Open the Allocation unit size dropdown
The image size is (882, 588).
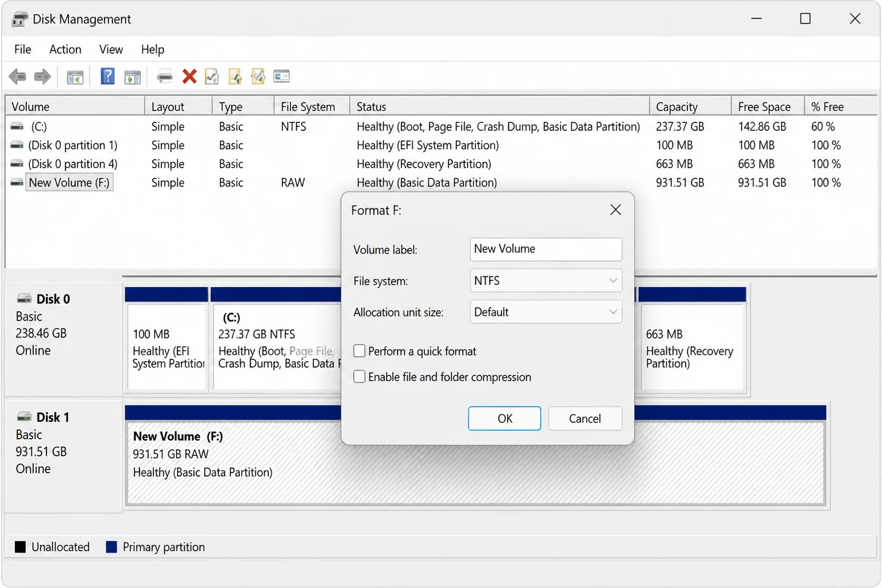click(546, 312)
